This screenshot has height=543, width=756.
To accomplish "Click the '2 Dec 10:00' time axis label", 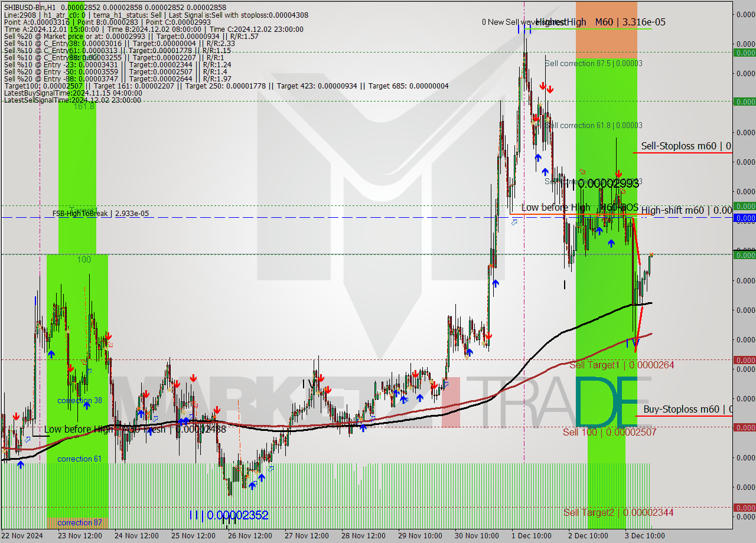I will (588, 535).
